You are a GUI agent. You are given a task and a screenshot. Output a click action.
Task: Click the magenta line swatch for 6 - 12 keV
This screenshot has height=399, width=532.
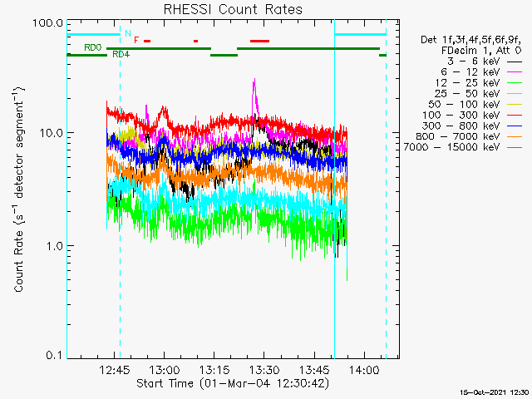[x=515, y=72]
